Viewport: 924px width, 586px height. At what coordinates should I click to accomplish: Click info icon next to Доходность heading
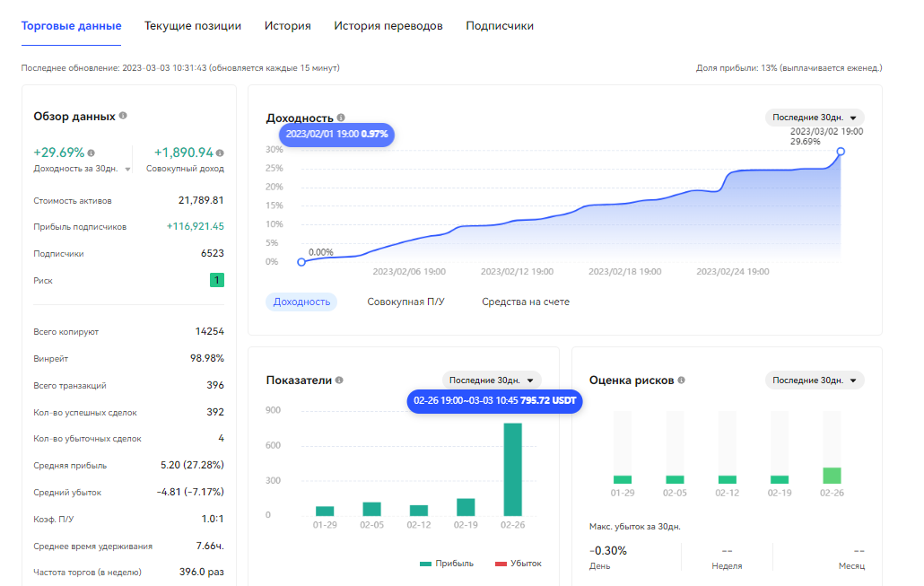tap(341, 118)
